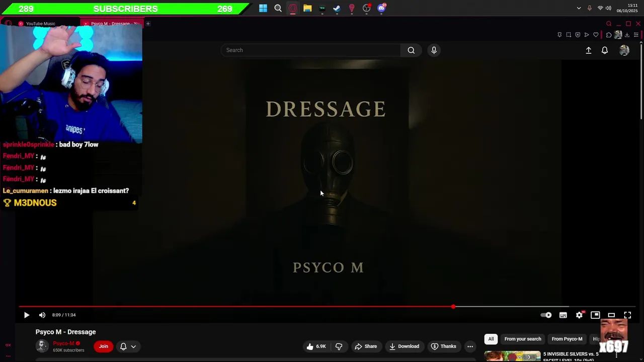Screen dimensions: 644x362
Task: Switch to the YouTube Music browser tab
Action: [40, 24]
